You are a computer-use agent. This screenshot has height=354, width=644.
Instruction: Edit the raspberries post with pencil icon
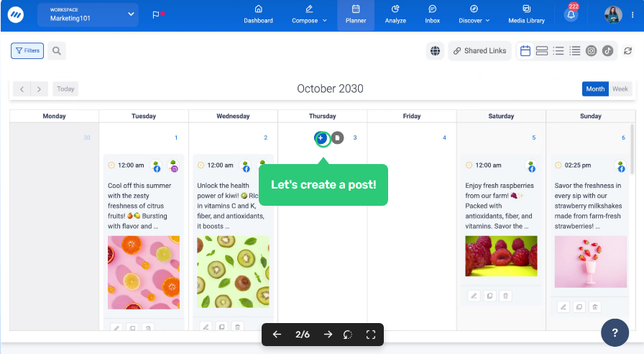point(474,296)
